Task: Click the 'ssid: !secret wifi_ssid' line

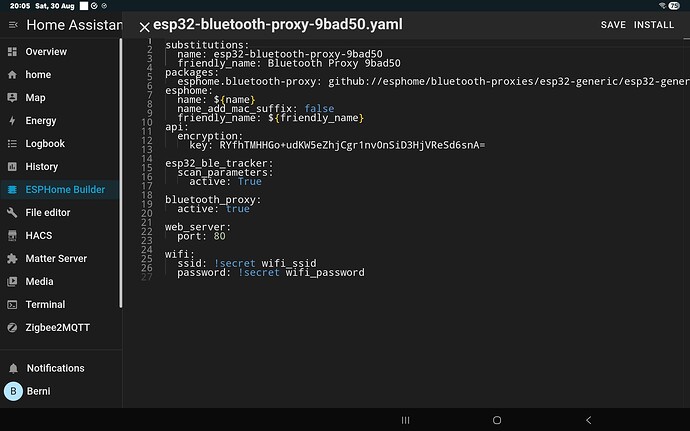Action: (x=246, y=264)
